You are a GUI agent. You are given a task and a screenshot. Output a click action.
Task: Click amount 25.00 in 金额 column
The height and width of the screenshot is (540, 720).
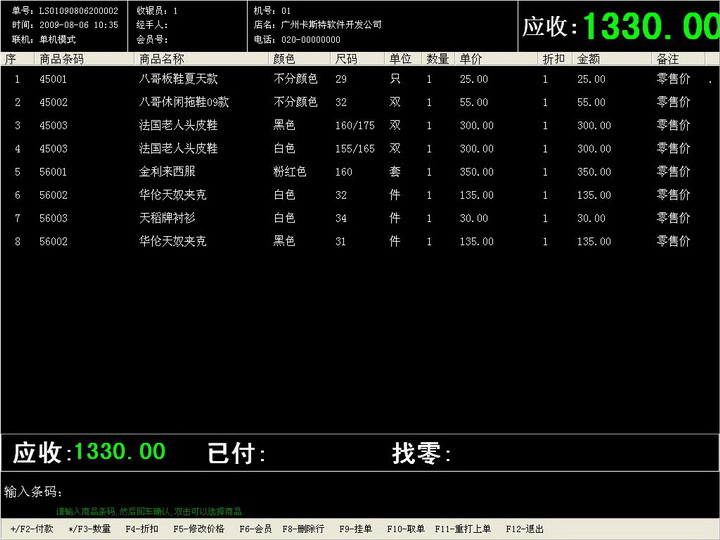click(x=591, y=79)
